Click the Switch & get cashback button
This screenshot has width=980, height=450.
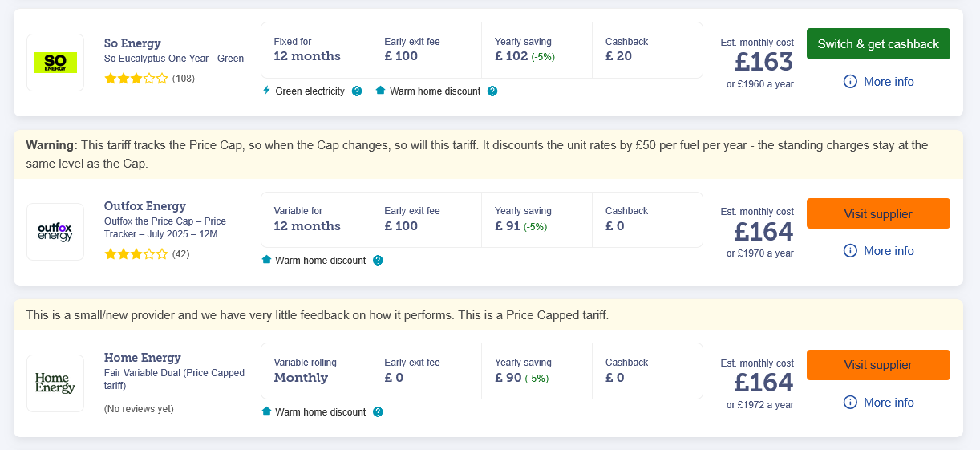pyautogui.click(x=878, y=44)
